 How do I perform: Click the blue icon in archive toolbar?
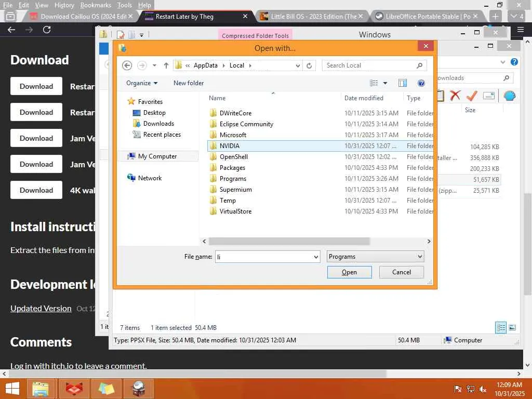[509, 96]
